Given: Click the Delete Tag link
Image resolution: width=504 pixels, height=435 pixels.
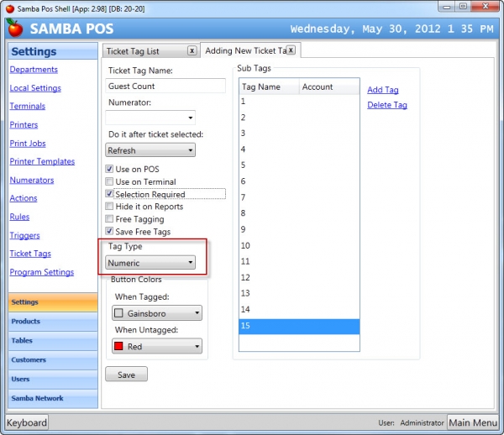Looking at the screenshot, I should click(x=387, y=105).
